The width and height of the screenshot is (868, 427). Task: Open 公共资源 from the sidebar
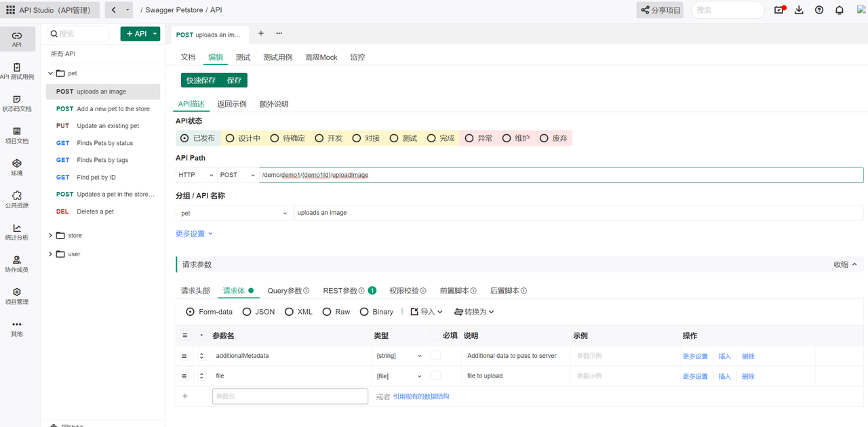(x=17, y=199)
